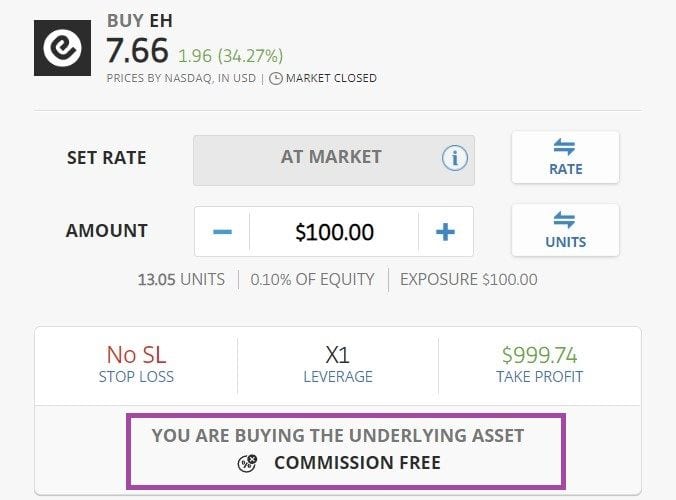Image resolution: width=676 pixels, height=500 pixels.
Task: Click the minus icon to decrease amount
Action: coord(222,232)
